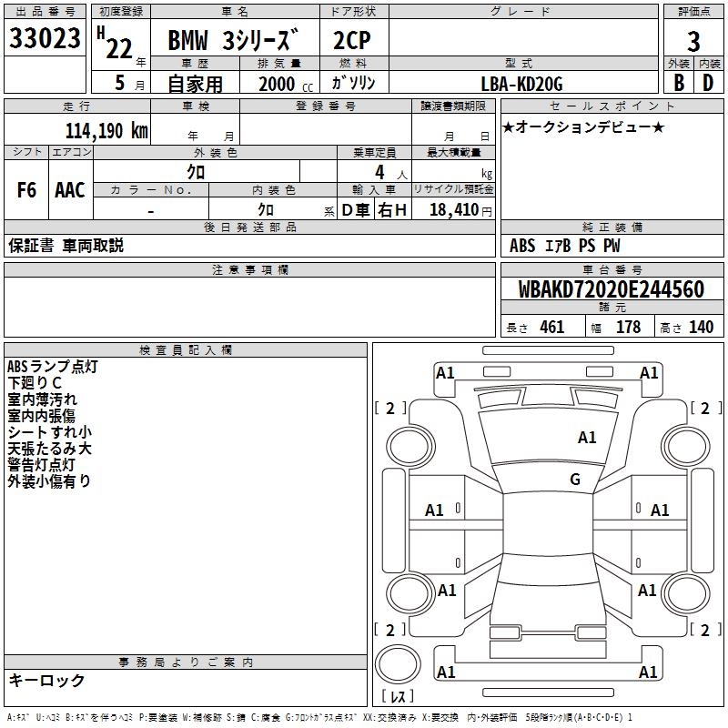Click the fuel type ガソリン
Screen dimensions: 728x728
[x=353, y=83]
